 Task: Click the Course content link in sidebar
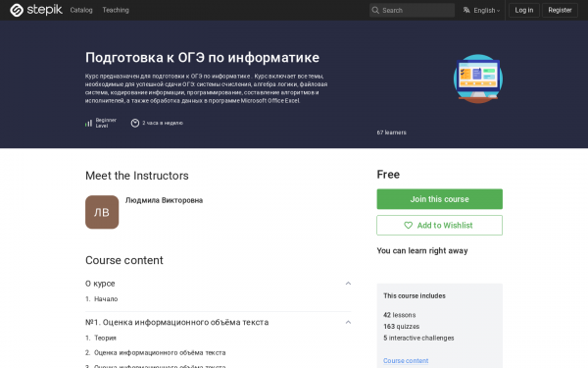(x=406, y=360)
